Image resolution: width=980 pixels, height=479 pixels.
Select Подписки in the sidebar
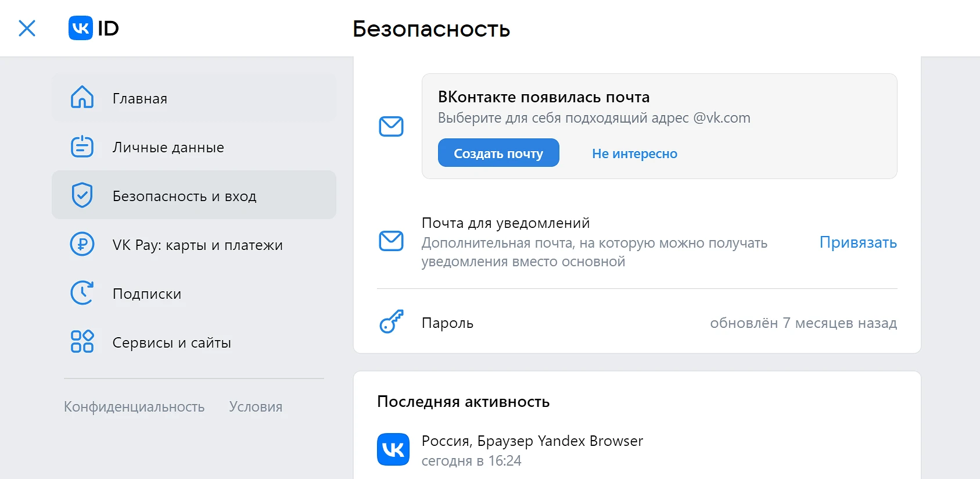147,294
